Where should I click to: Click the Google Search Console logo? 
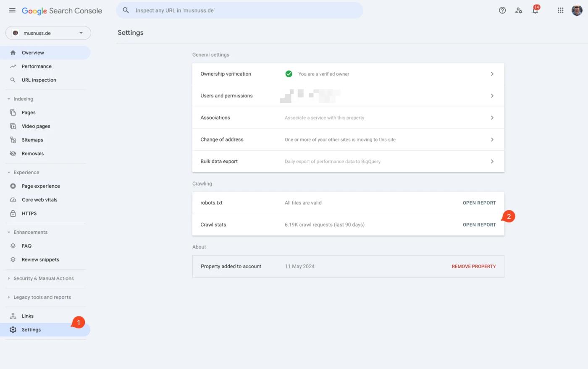pos(62,11)
